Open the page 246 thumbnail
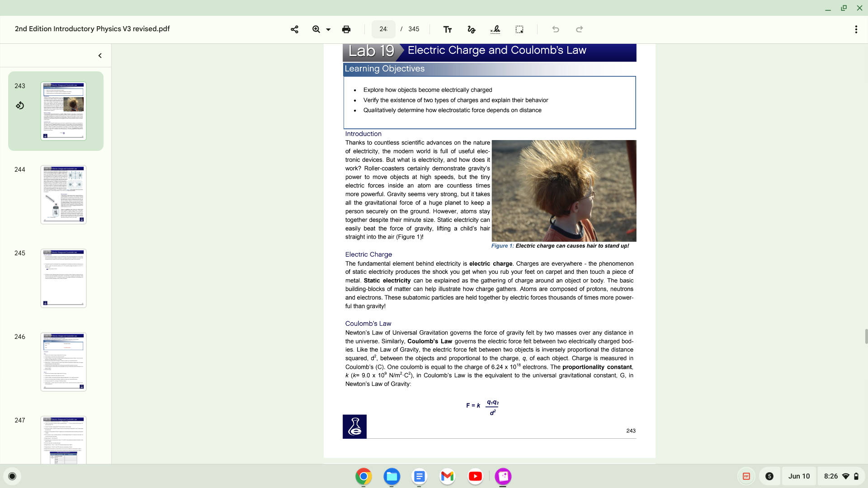This screenshot has width=868, height=488. (63, 362)
